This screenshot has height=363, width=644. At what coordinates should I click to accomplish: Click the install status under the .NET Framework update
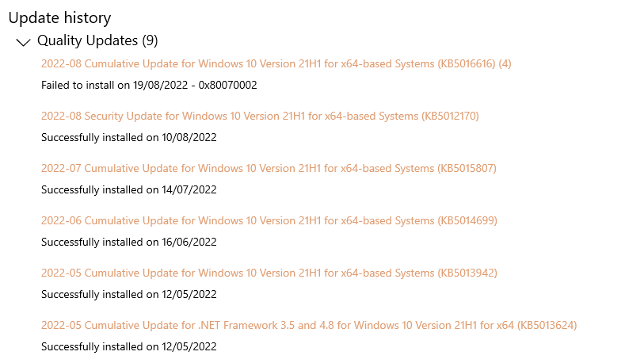point(129,346)
